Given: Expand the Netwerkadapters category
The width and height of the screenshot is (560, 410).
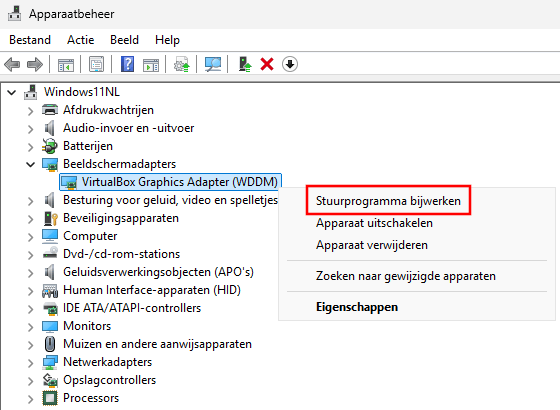Looking at the screenshot, I should pos(30,363).
